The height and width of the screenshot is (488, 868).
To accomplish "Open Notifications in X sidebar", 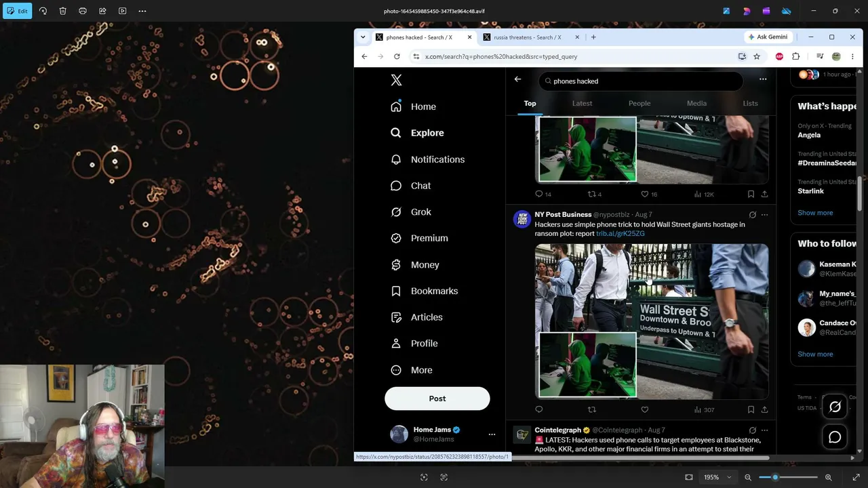I will tap(428, 159).
